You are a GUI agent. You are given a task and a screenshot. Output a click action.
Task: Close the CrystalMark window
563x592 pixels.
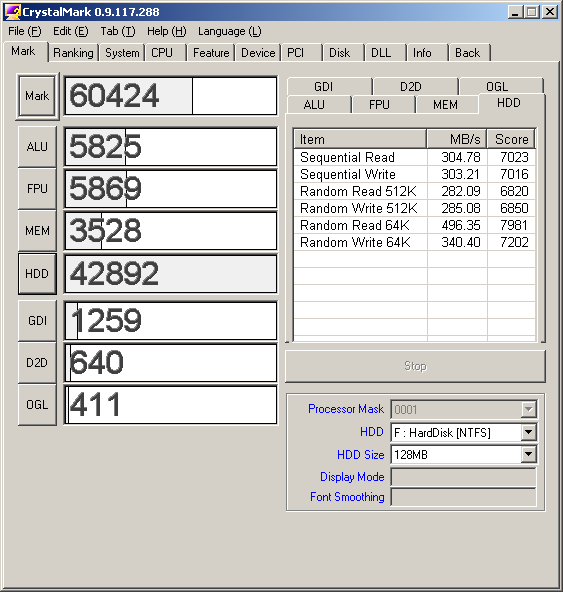(x=550, y=12)
